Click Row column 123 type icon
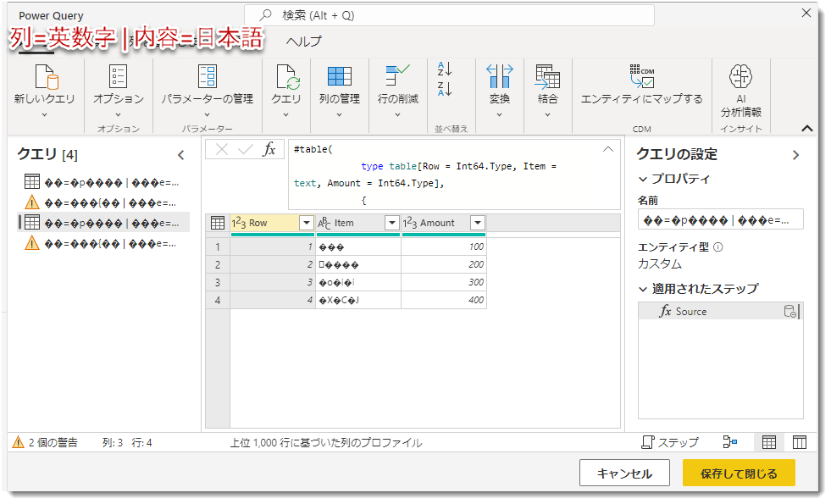 pos(239,223)
